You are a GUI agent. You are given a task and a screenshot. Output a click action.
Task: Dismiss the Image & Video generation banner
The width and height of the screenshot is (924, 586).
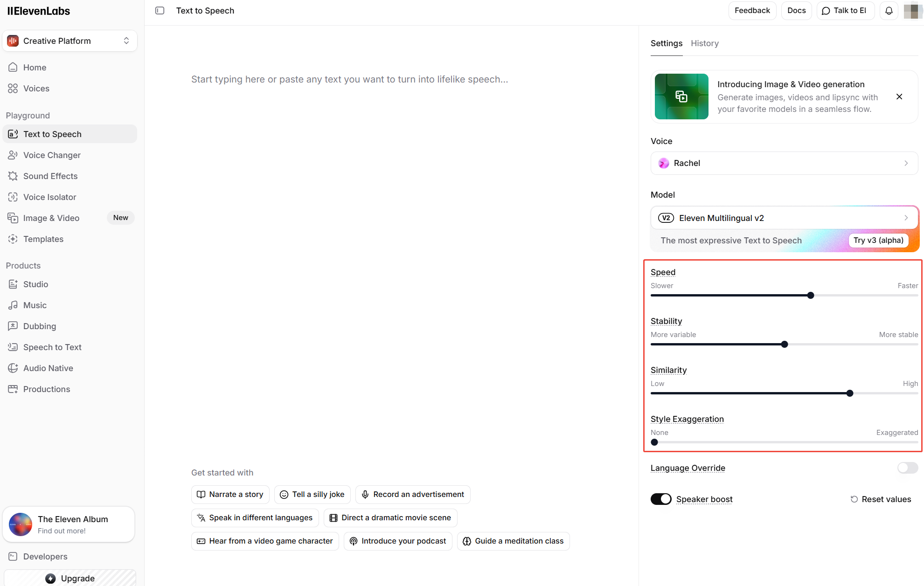(899, 97)
